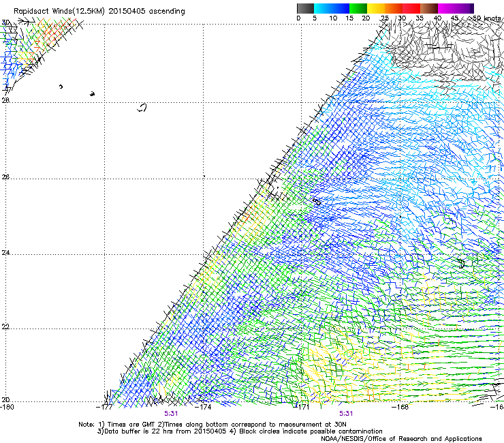Click the 'NOAA/NESDIS/Office of Research and Applications' credit

pos(401,439)
